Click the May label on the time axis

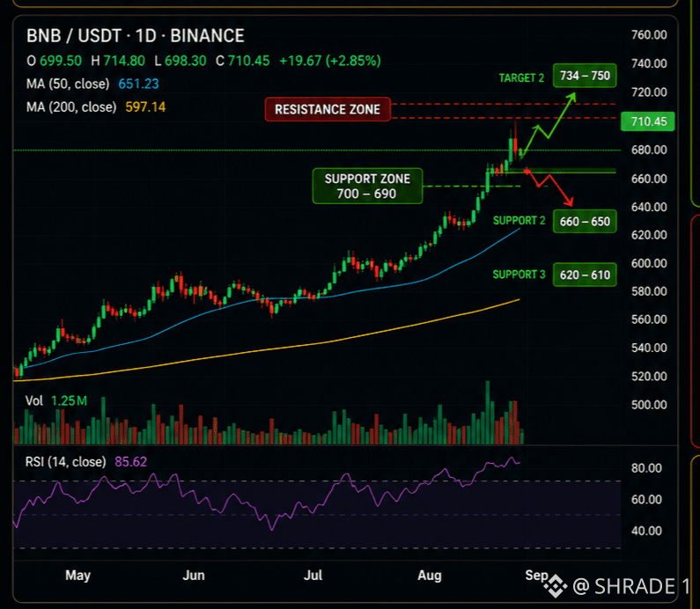pos(78,575)
